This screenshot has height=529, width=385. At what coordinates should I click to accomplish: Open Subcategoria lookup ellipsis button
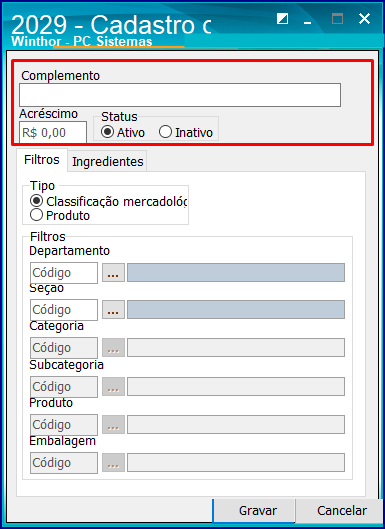tap(113, 387)
